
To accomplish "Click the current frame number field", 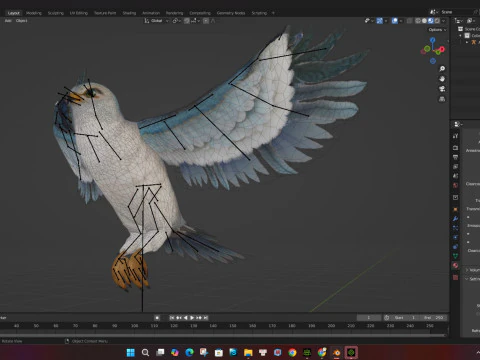I will pos(369,318).
